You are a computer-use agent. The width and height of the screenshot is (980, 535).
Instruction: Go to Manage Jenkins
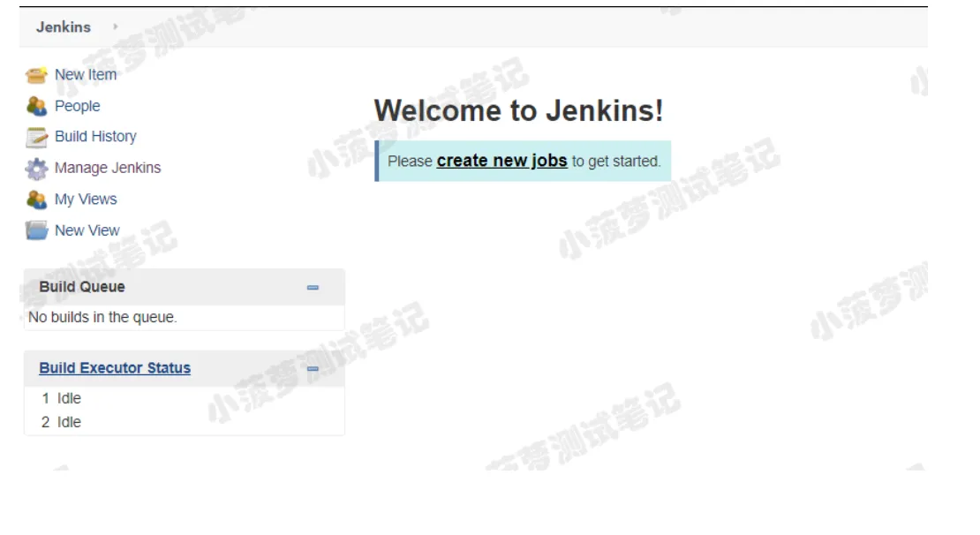coord(108,168)
